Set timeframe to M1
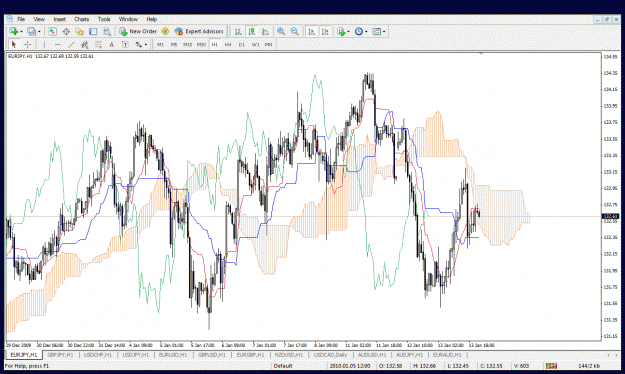The height and width of the screenshot is (374, 625). click(160, 45)
